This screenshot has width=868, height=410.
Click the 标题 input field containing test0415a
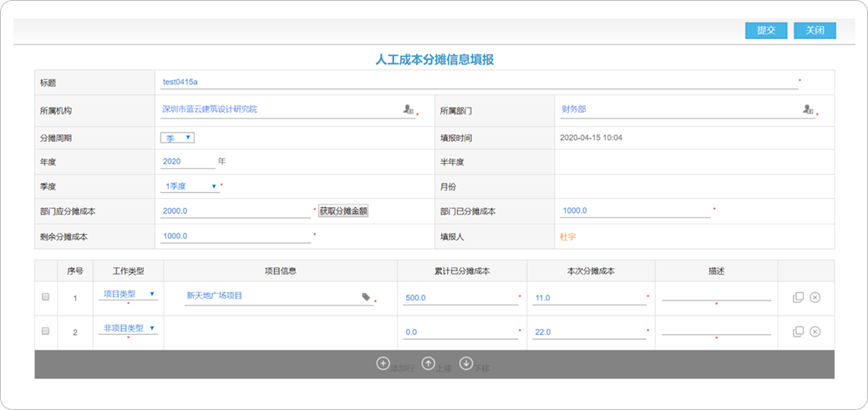click(479, 82)
